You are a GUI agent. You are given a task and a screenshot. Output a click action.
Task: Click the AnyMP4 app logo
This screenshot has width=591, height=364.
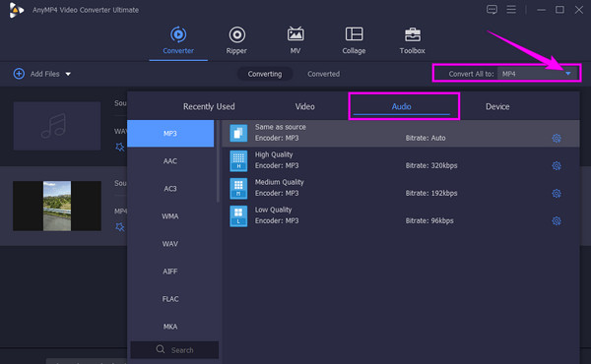(16, 10)
